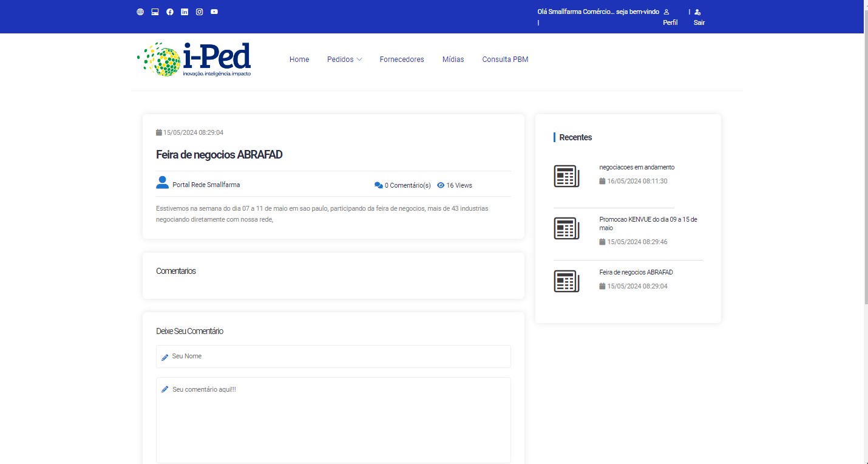This screenshot has width=868, height=464.
Task: Click the computer monitor icon in top bar
Action: [x=155, y=12]
